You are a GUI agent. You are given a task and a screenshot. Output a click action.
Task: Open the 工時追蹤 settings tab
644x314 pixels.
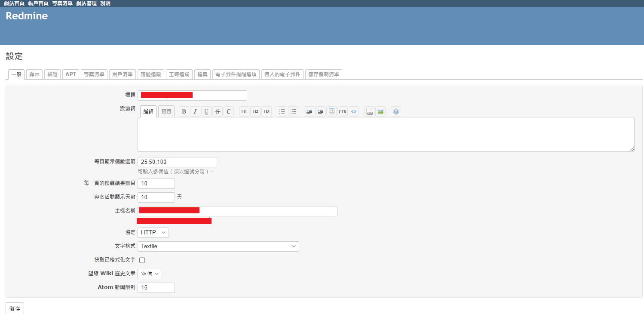coord(179,74)
